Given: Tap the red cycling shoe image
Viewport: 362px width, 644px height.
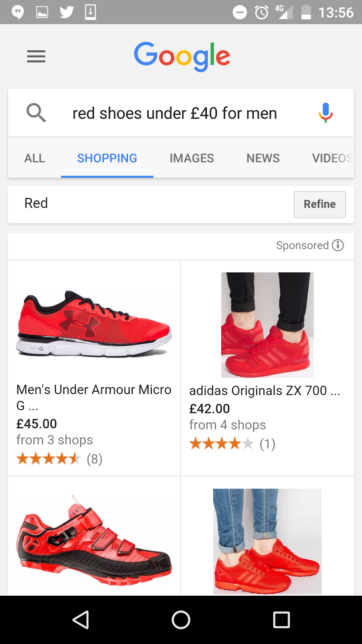Looking at the screenshot, I should click(94, 539).
